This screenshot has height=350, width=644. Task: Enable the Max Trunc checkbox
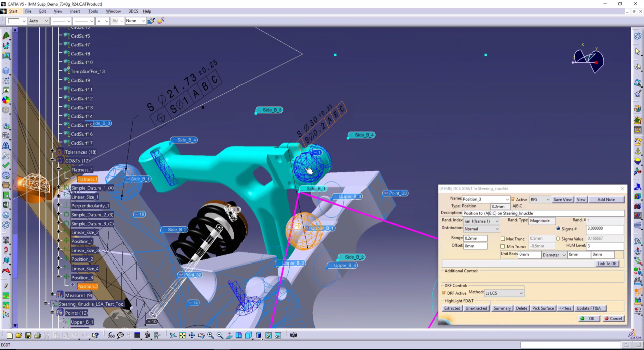pyautogui.click(x=503, y=238)
